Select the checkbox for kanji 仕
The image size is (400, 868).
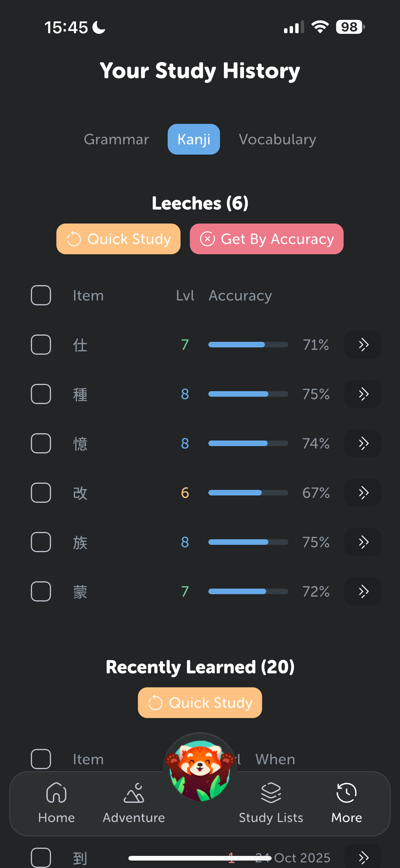(x=41, y=344)
